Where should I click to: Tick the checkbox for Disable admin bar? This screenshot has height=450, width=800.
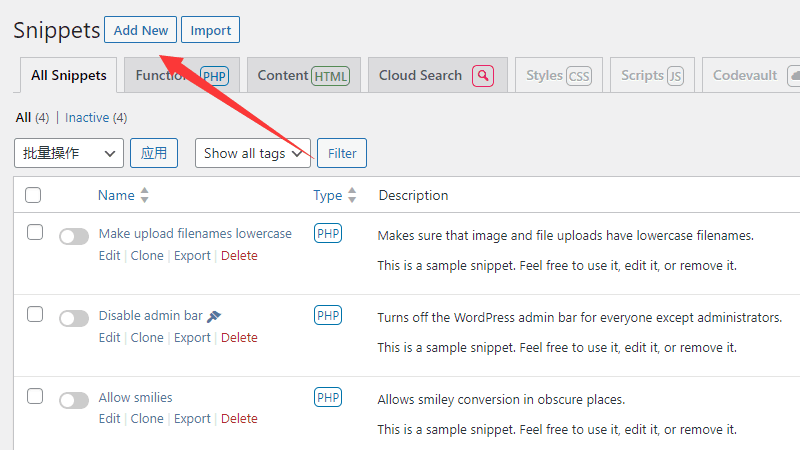35,314
